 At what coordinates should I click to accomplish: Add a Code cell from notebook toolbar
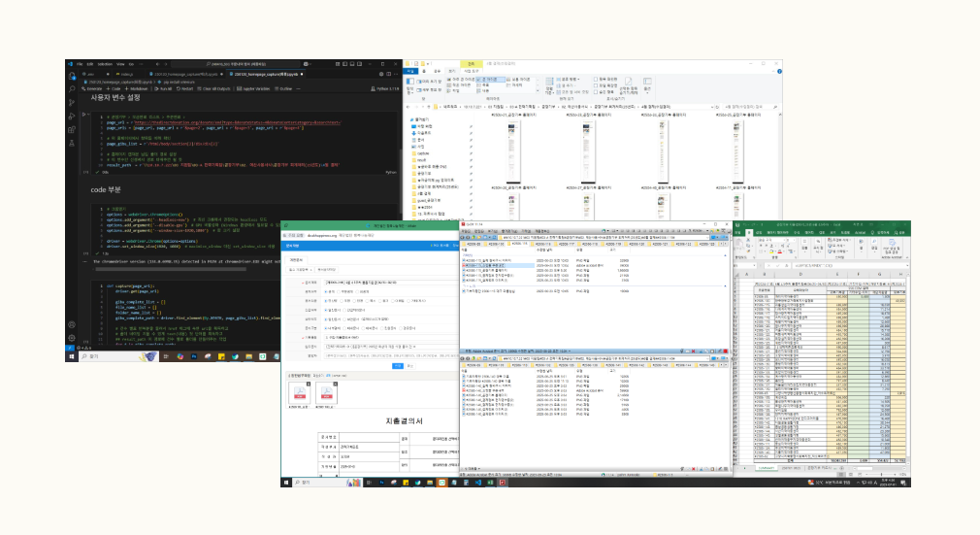[114, 89]
